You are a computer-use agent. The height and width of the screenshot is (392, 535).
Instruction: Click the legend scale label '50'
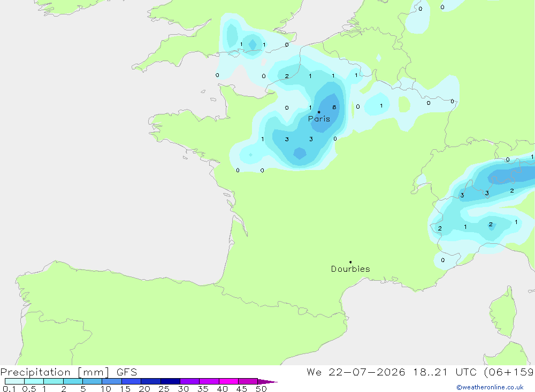[x=261, y=389]
